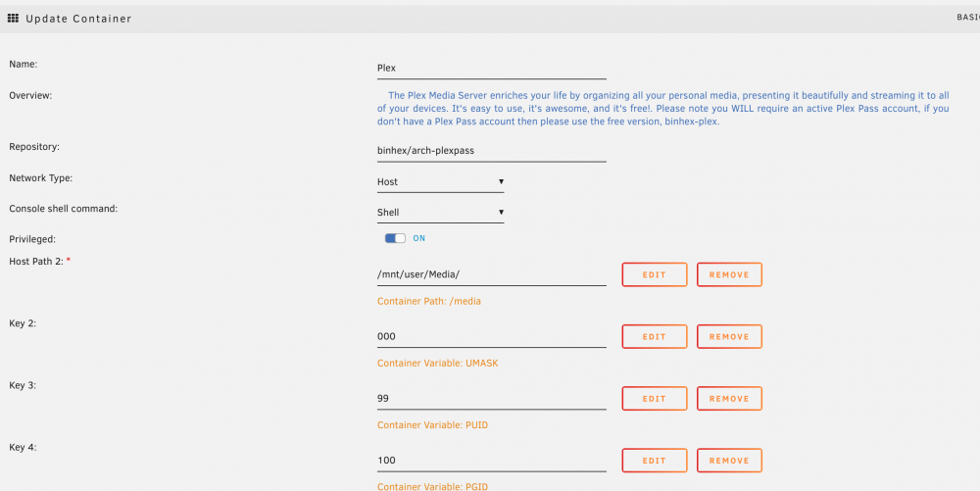The image size is (980, 491).
Task: Click the Host Path 2 input field
Action: tap(491, 274)
